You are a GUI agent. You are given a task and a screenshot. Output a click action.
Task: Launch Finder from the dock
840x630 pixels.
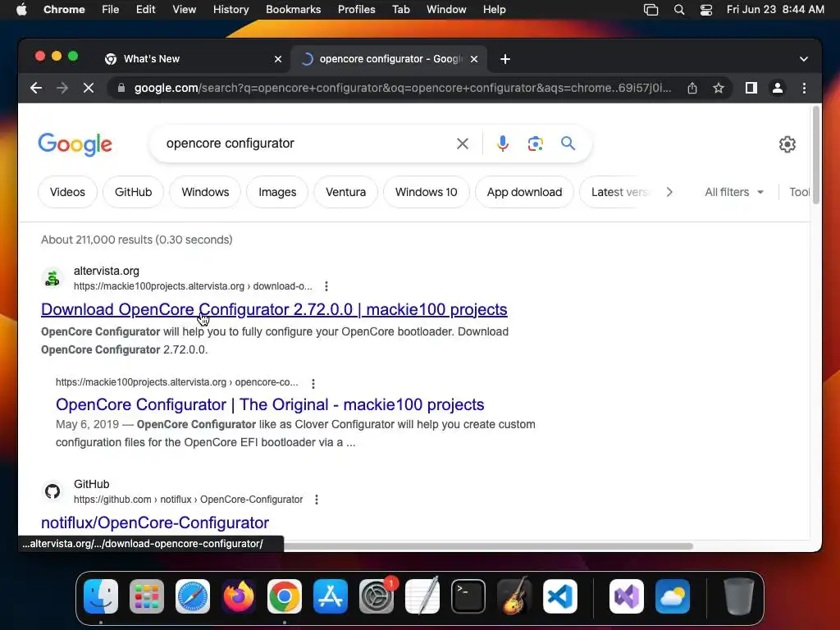click(101, 596)
